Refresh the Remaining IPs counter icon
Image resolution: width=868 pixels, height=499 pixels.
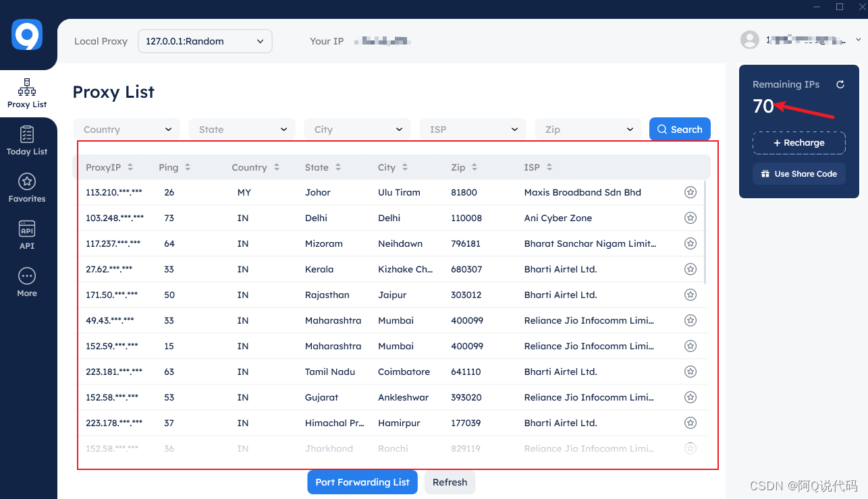[840, 84]
